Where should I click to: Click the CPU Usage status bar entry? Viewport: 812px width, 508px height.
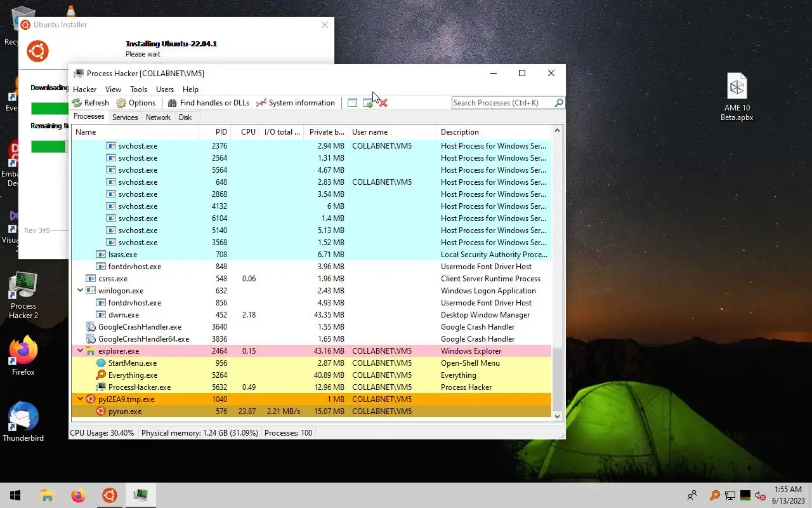pyautogui.click(x=102, y=433)
